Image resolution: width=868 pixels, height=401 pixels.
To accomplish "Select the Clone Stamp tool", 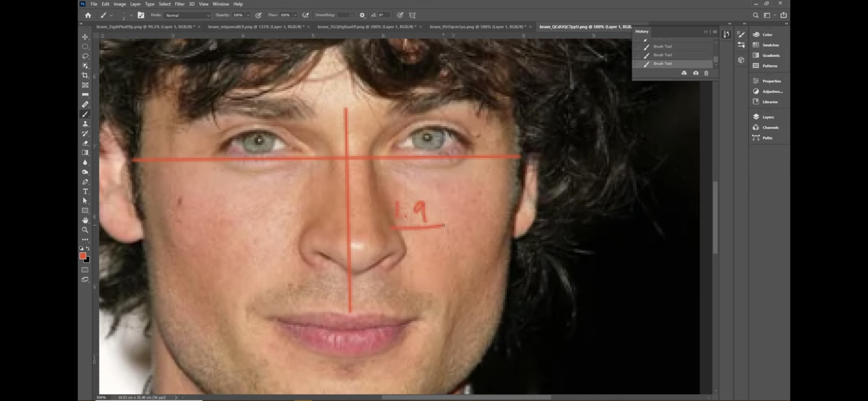I will [85, 124].
